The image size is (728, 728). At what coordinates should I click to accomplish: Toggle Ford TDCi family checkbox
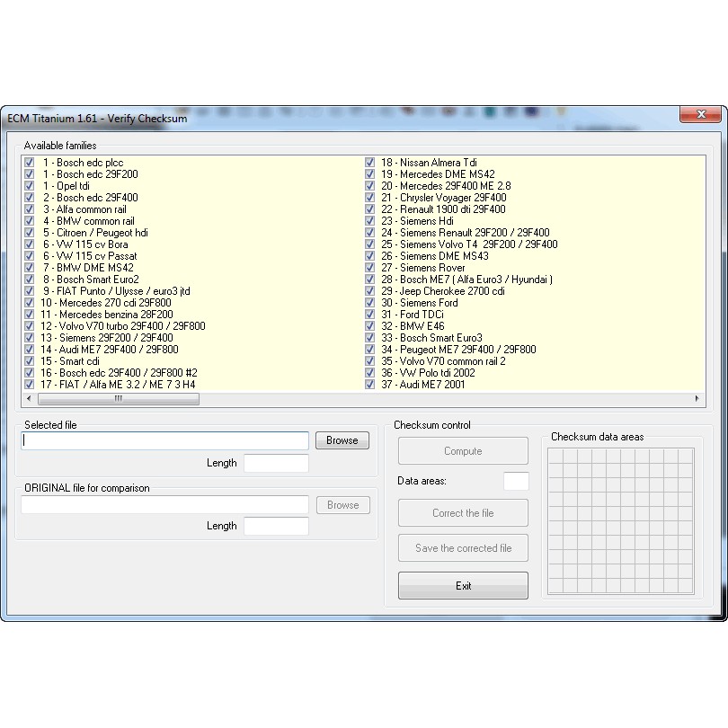(369, 315)
